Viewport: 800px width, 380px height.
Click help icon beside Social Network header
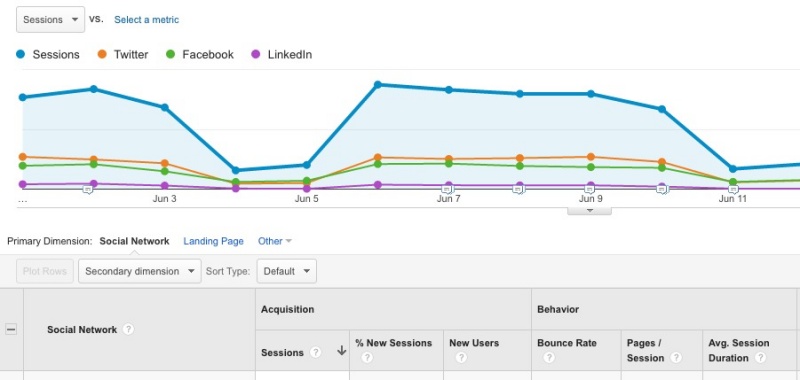pyautogui.click(x=129, y=330)
